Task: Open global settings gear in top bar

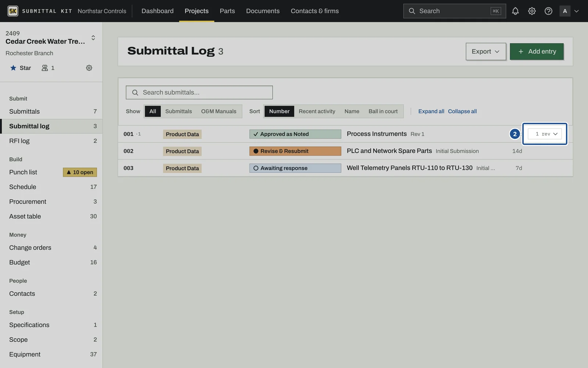Action: coord(532,11)
